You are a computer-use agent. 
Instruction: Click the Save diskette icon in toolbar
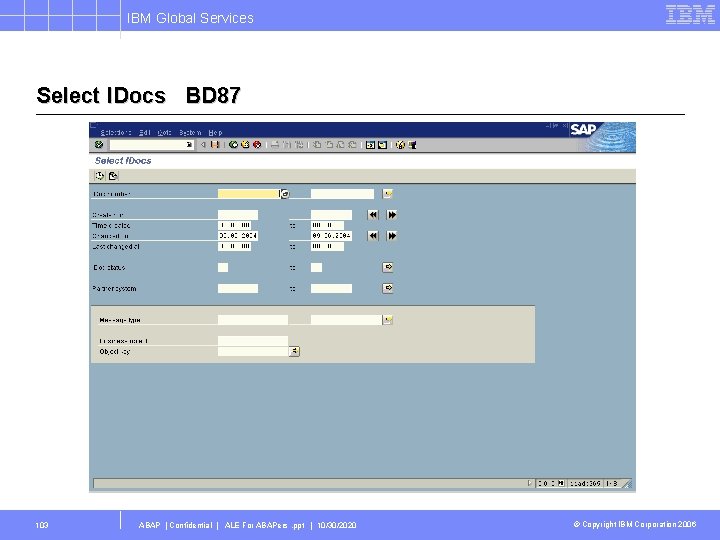pyautogui.click(x=214, y=145)
